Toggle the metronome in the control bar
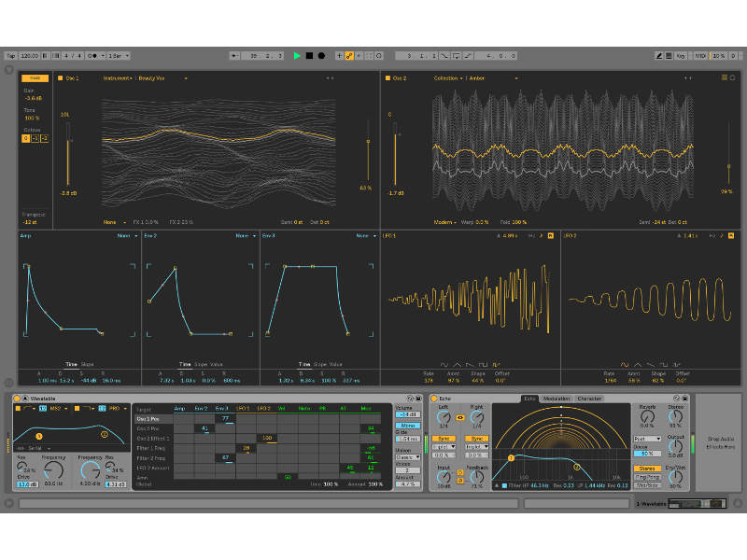This screenshot has height=560, width=747. [92, 56]
